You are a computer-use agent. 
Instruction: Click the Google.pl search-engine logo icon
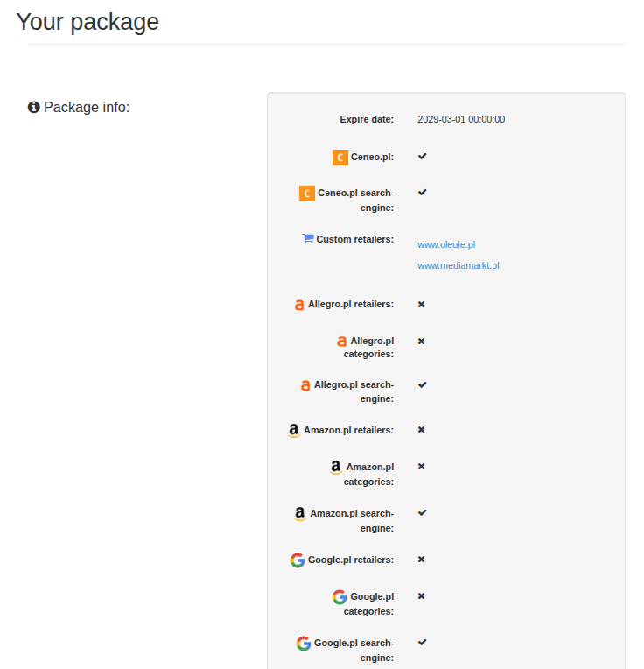click(x=304, y=644)
